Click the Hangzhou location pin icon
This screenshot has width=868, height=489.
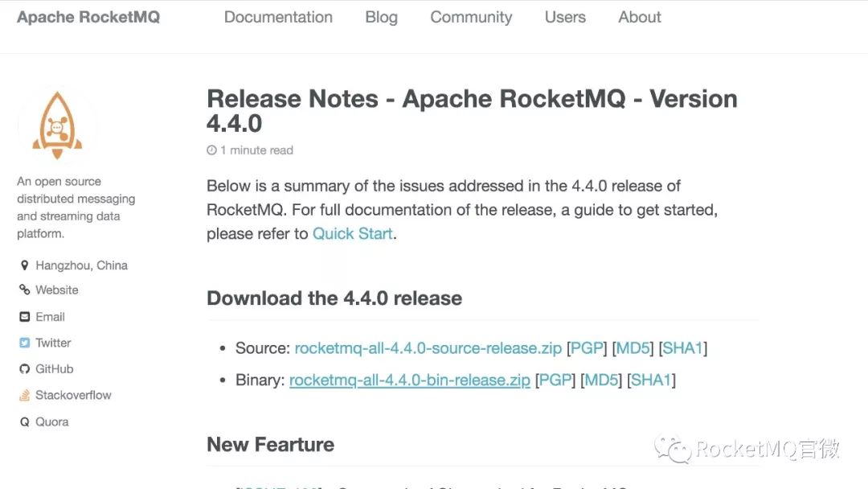tap(24, 265)
